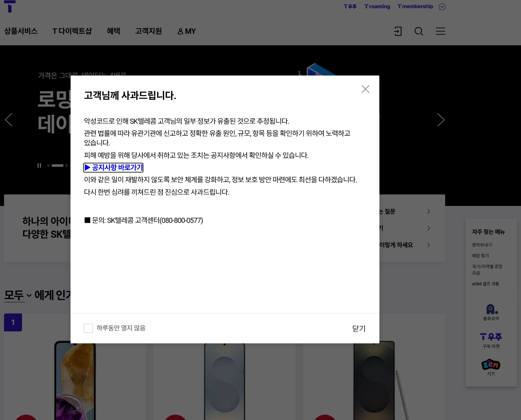Click the T world logo
The width and height of the screenshot is (521, 420).
coord(10,6)
